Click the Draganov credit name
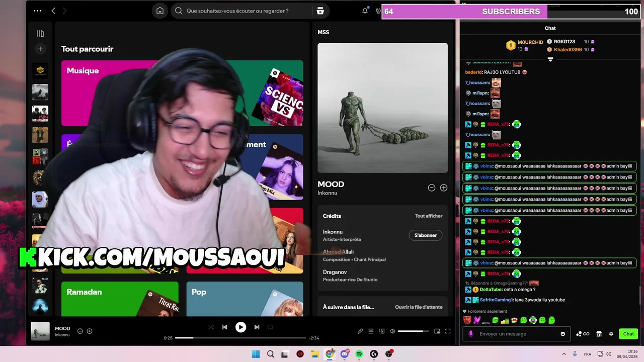 [x=335, y=272]
